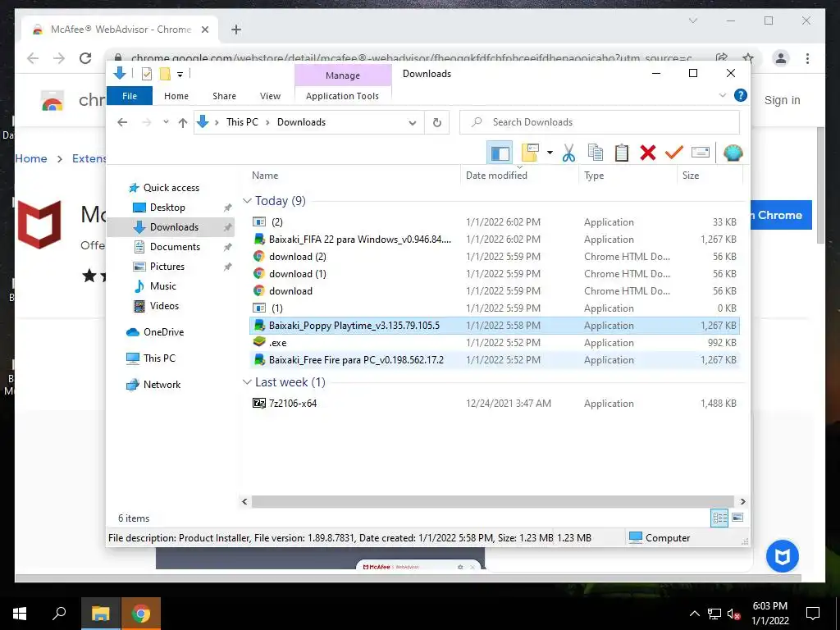Click the blue Help question mark icon
Viewport: 840px width, 630px height.
[741, 95]
